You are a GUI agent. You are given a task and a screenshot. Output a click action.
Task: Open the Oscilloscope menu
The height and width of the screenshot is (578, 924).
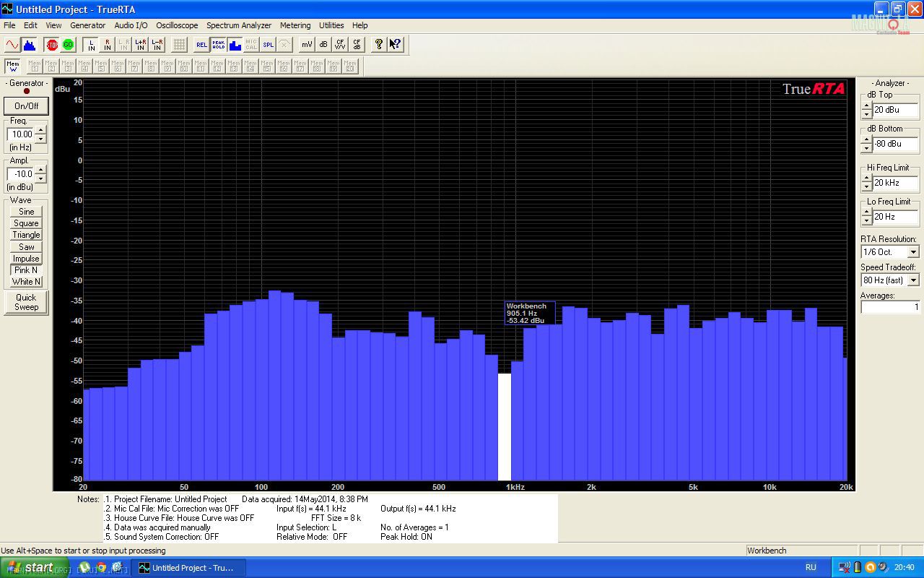pos(177,25)
